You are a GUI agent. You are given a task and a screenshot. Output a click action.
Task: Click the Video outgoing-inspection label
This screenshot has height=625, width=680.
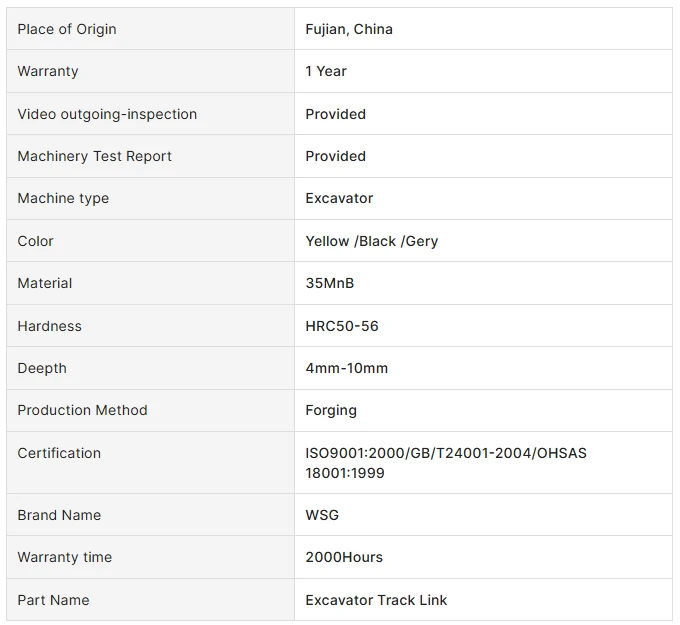click(x=107, y=114)
